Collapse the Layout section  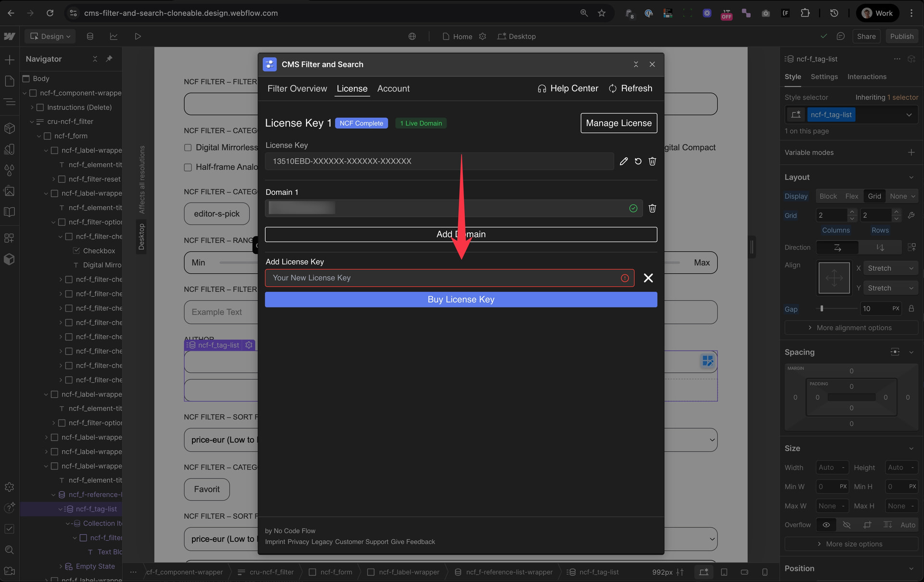coord(911,177)
